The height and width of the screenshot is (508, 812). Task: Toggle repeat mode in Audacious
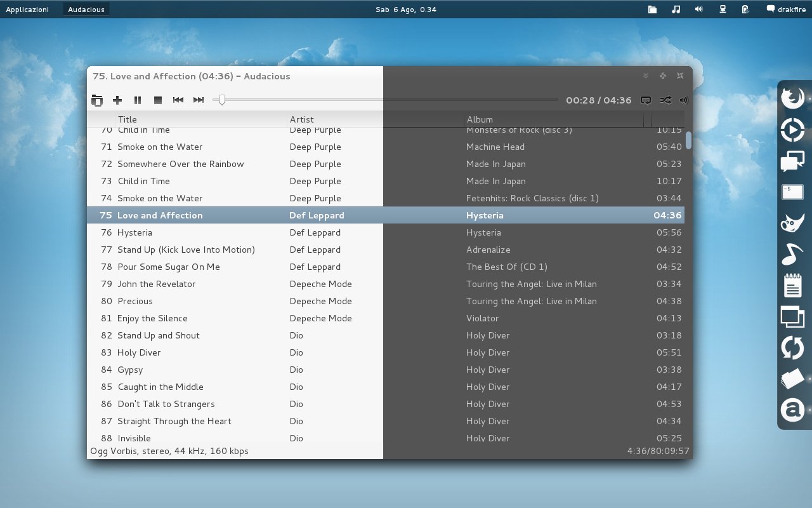[646, 100]
